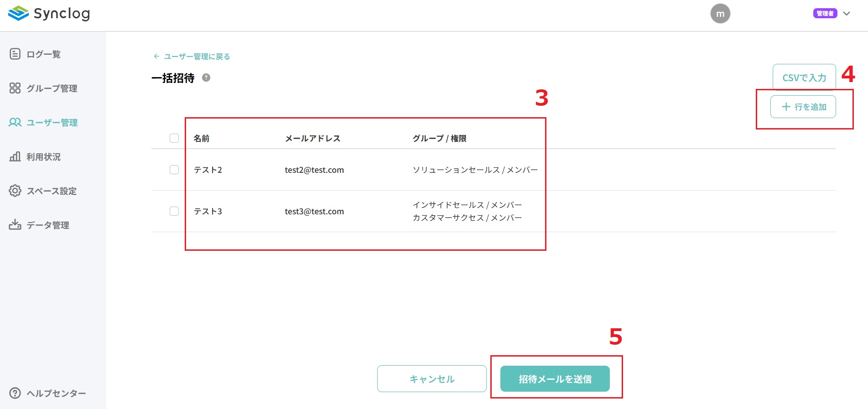This screenshot has height=409, width=868.
Task: Expand the account dropdown chevron near 管理者
Action: [x=847, y=14]
